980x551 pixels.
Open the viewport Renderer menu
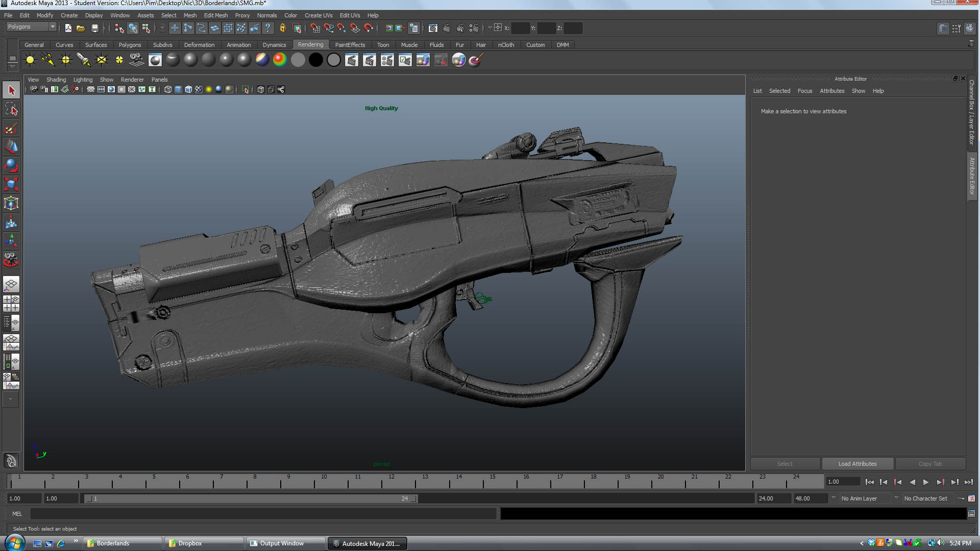tap(132, 80)
